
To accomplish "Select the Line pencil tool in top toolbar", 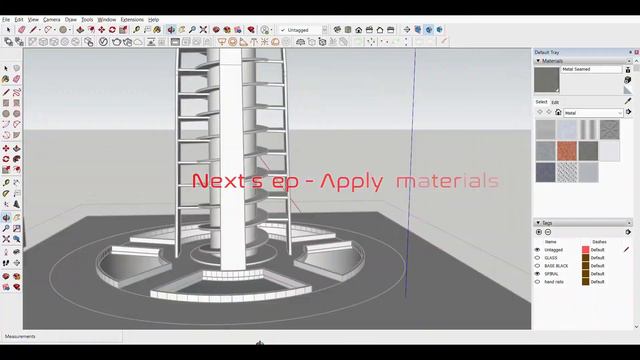I will point(33,30).
